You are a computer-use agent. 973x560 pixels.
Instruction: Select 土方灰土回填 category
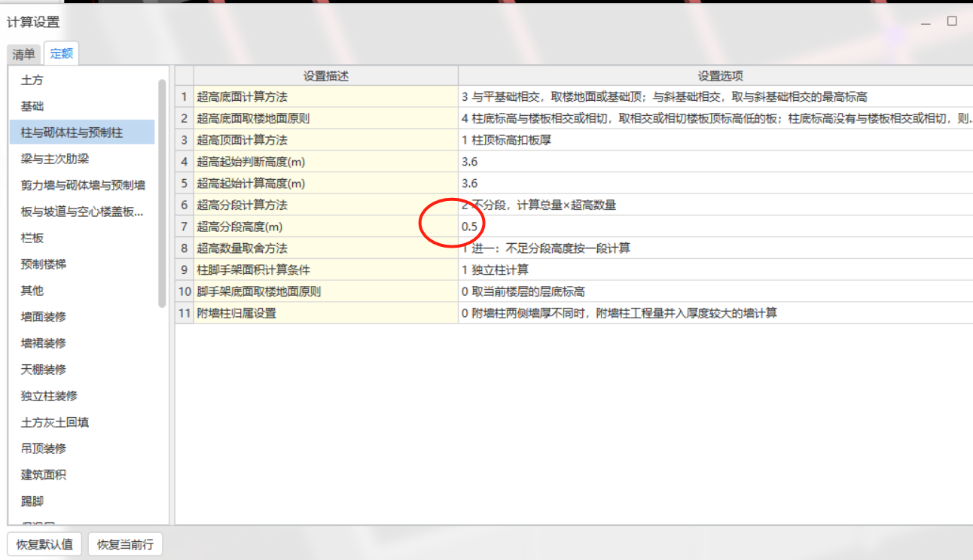tap(81, 422)
